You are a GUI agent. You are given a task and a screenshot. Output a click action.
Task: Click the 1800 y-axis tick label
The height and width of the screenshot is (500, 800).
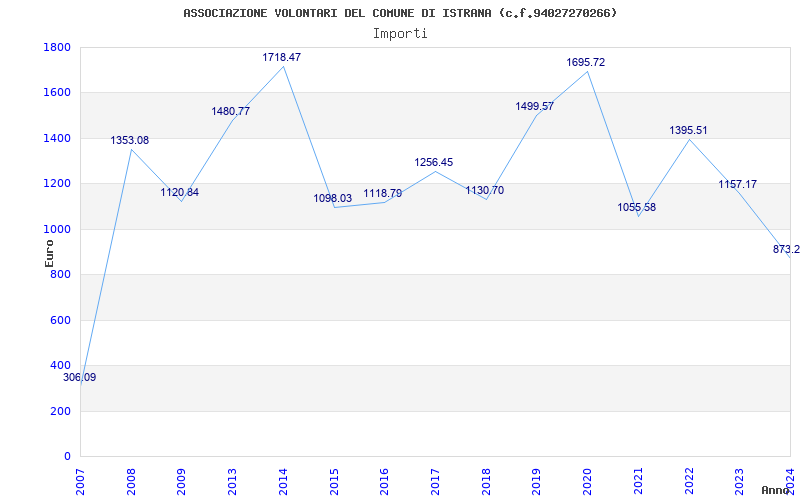[x=57, y=48]
